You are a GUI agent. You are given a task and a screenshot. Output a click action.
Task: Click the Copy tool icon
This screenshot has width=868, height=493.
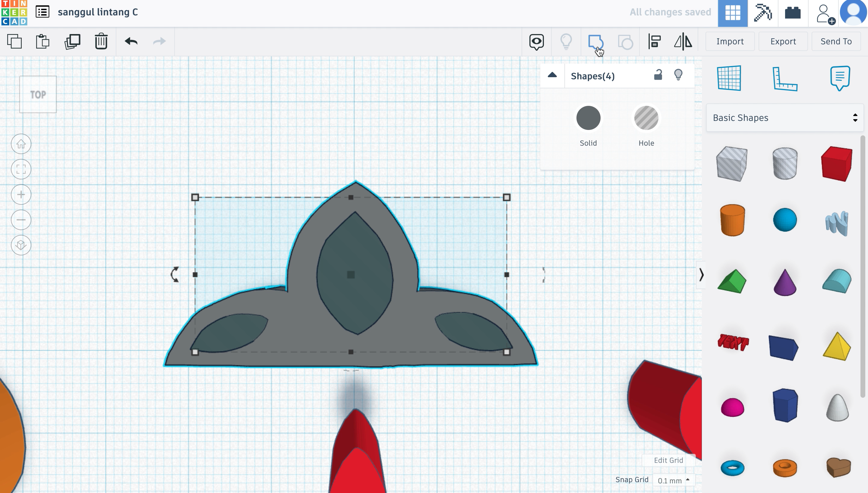14,41
